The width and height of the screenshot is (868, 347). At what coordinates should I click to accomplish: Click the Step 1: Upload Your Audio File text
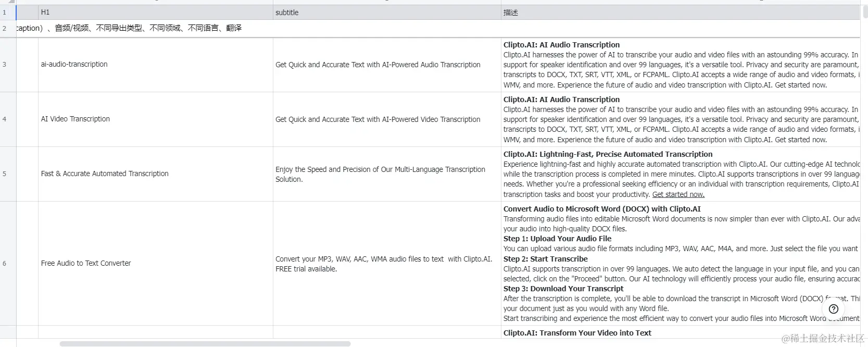pyautogui.click(x=557, y=239)
